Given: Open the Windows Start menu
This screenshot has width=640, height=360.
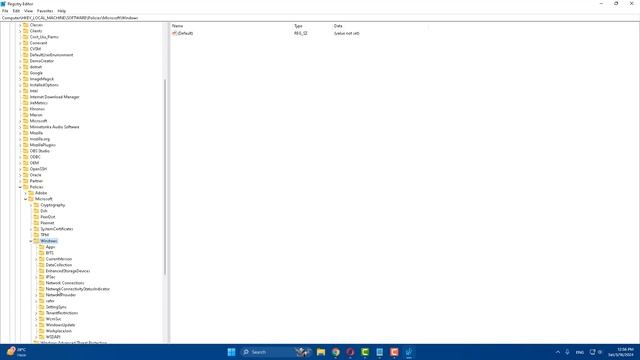Looking at the screenshot, I should coord(231,352).
